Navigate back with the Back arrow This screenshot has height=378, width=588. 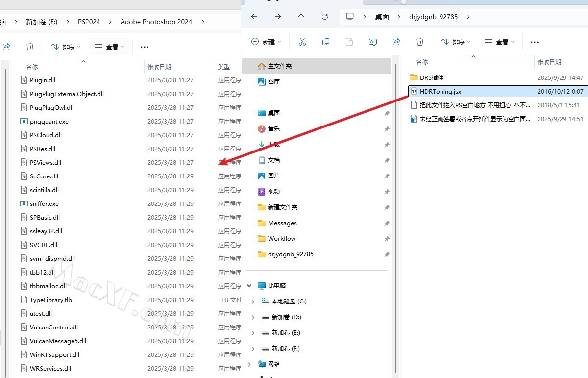254,17
